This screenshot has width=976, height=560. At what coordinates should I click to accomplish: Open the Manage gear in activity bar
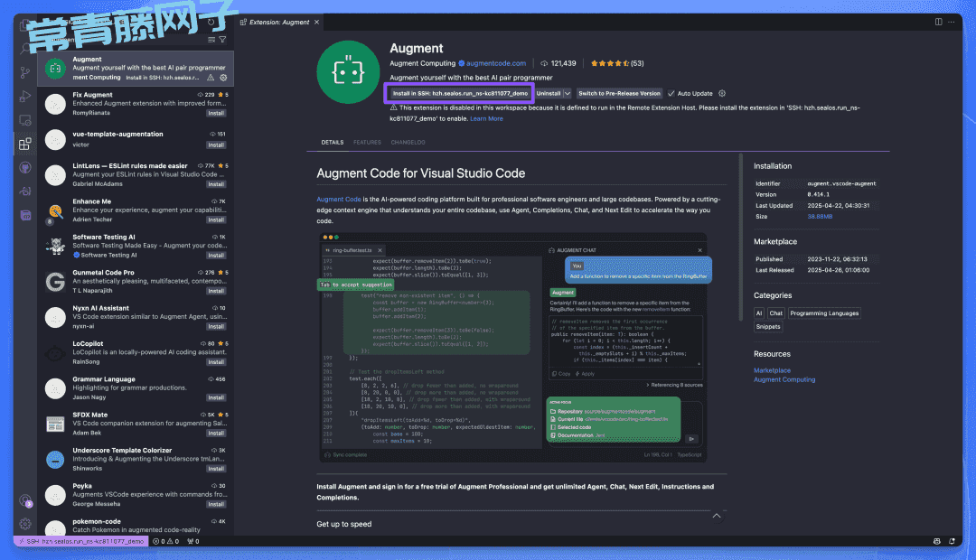point(25,524)
